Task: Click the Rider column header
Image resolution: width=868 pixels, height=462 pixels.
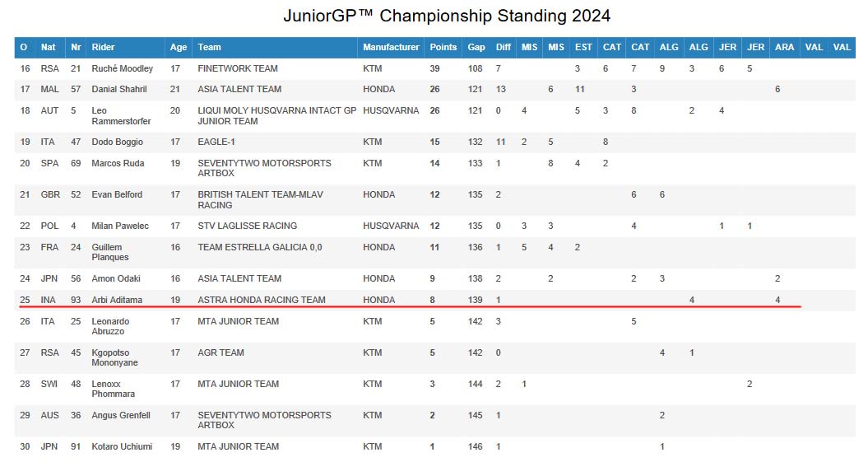Action: tap(103, 47)
